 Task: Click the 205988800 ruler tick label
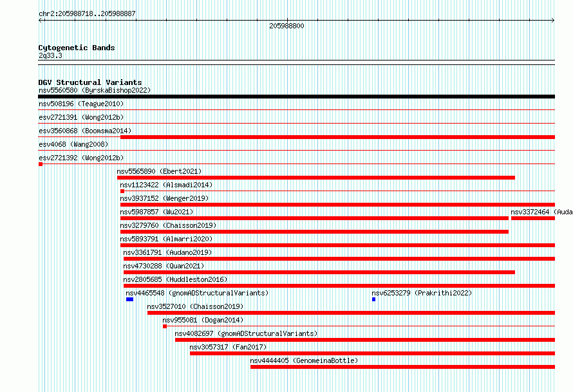(286, 26)
